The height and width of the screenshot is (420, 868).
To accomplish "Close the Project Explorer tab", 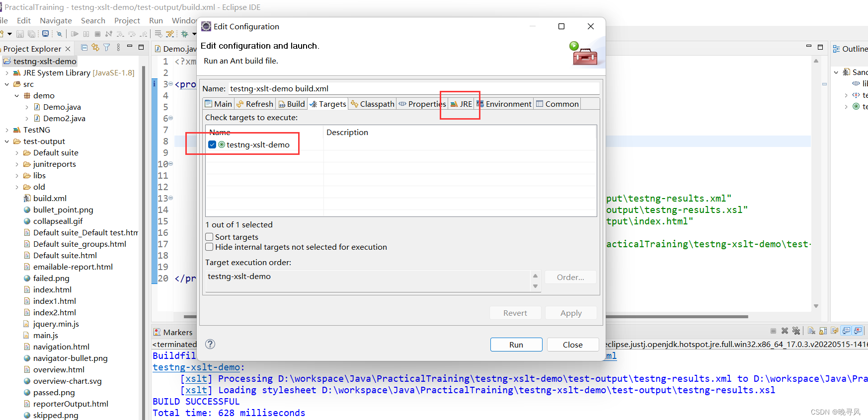I will 68,49.
